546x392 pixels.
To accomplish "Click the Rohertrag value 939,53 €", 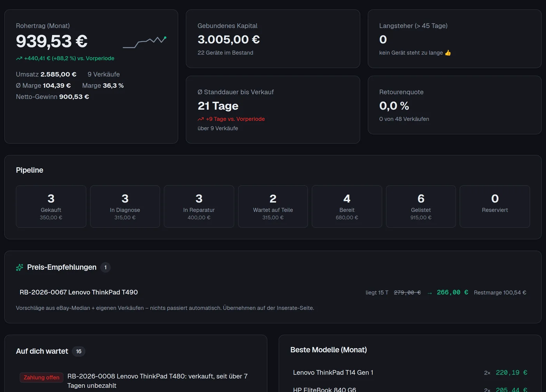I will tap(51, 41).
